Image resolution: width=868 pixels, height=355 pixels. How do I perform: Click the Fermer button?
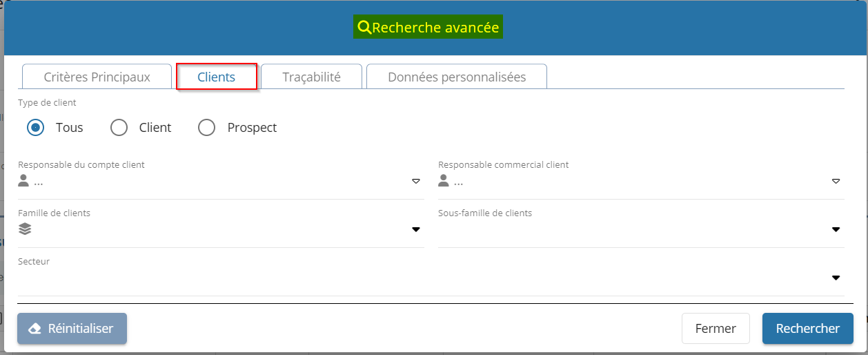716,329
